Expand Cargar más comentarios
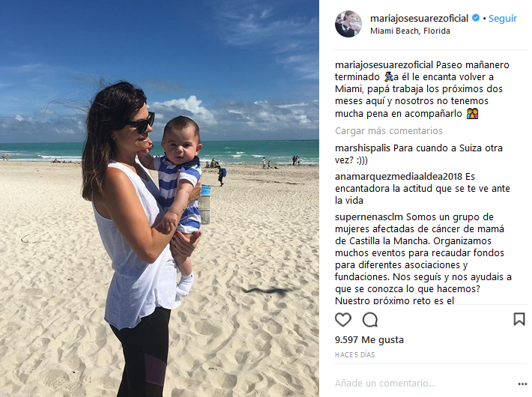Screen dimensions: 532x397 pos(389,130)
